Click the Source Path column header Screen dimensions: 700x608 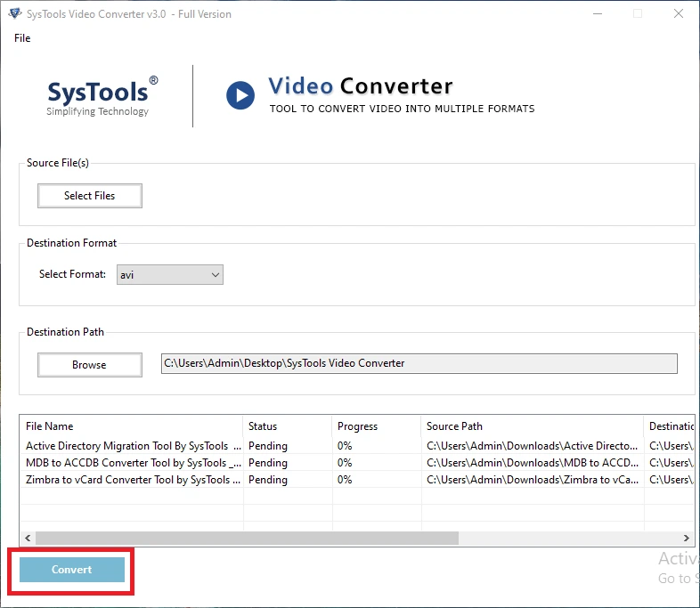(x=454, y=426)
